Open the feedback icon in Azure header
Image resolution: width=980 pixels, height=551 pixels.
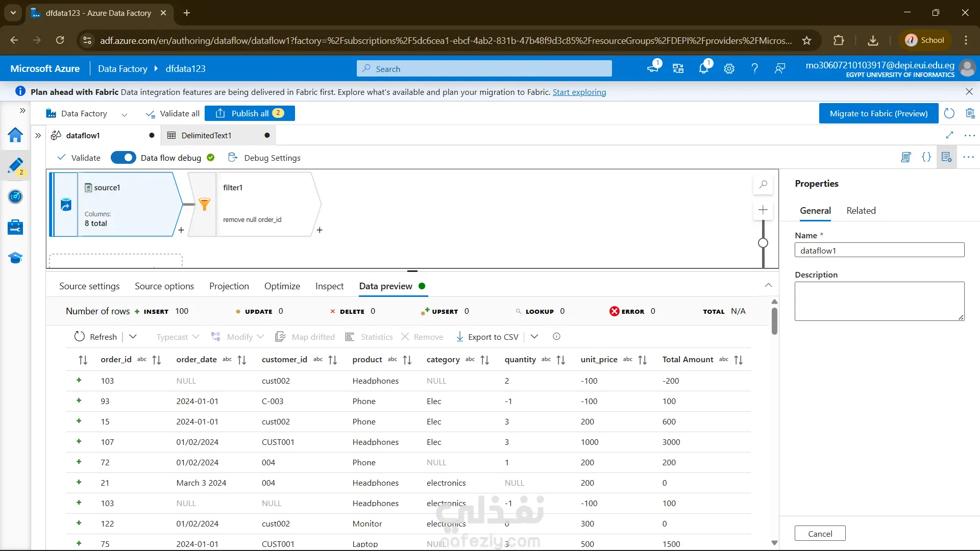pos(780,68)
